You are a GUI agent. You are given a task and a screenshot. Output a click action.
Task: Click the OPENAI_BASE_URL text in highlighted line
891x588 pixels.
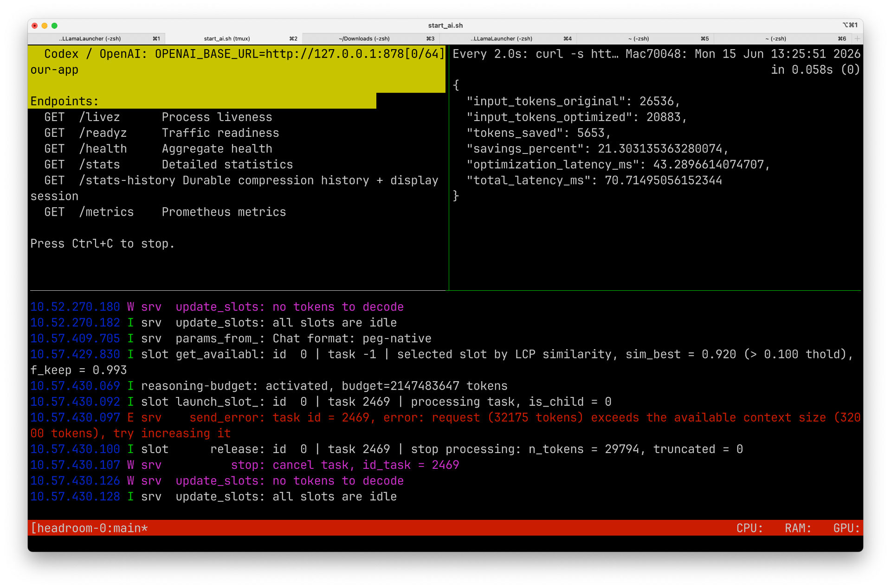click(207, 54)
